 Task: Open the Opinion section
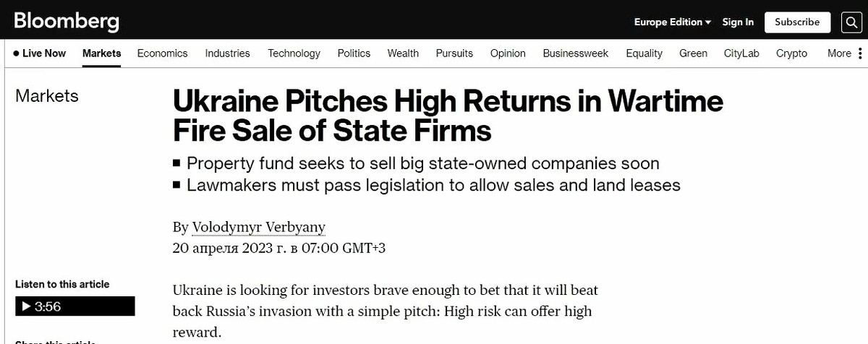click(x=508, y=53)
